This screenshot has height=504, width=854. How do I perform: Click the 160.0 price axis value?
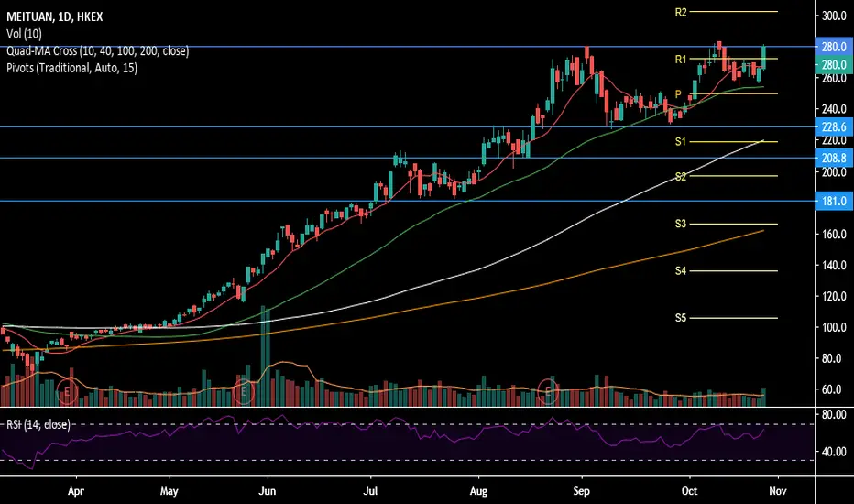834,234
